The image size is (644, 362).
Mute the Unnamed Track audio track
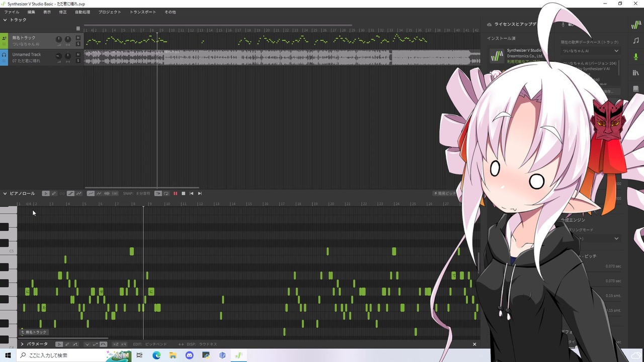pyautogui.click(x=78, y=54)
